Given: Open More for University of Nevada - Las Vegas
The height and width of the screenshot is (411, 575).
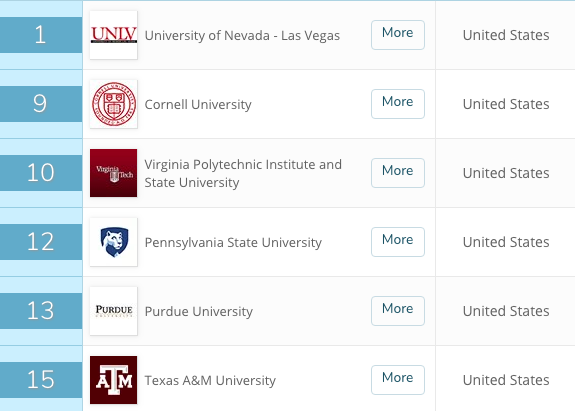Looking at the screenshot, I should pos(398,35).
